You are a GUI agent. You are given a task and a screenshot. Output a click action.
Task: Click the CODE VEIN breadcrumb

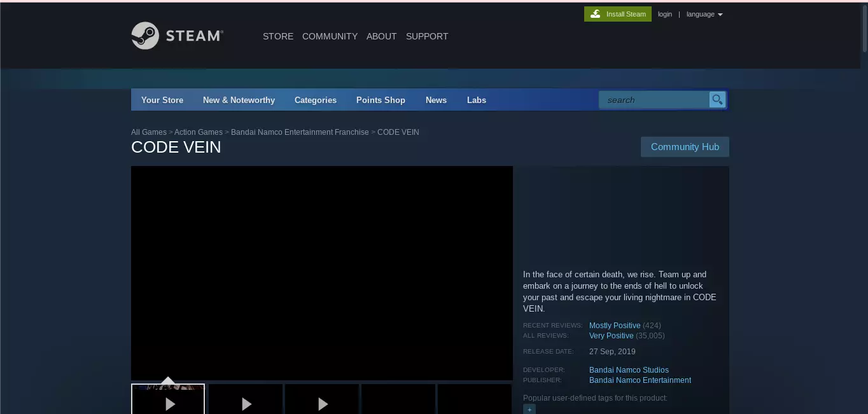click(x=398, y=132)
